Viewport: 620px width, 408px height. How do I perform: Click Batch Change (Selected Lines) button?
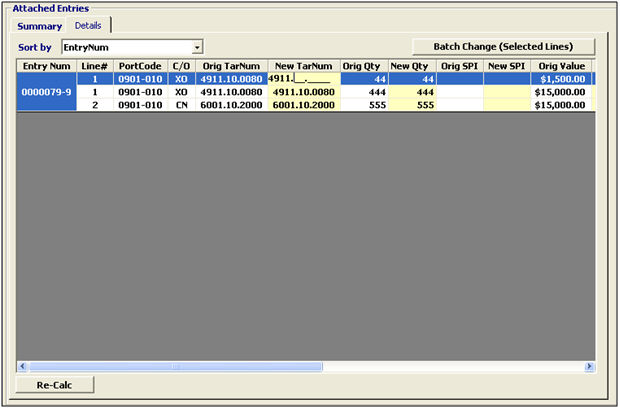click(505, 47)
